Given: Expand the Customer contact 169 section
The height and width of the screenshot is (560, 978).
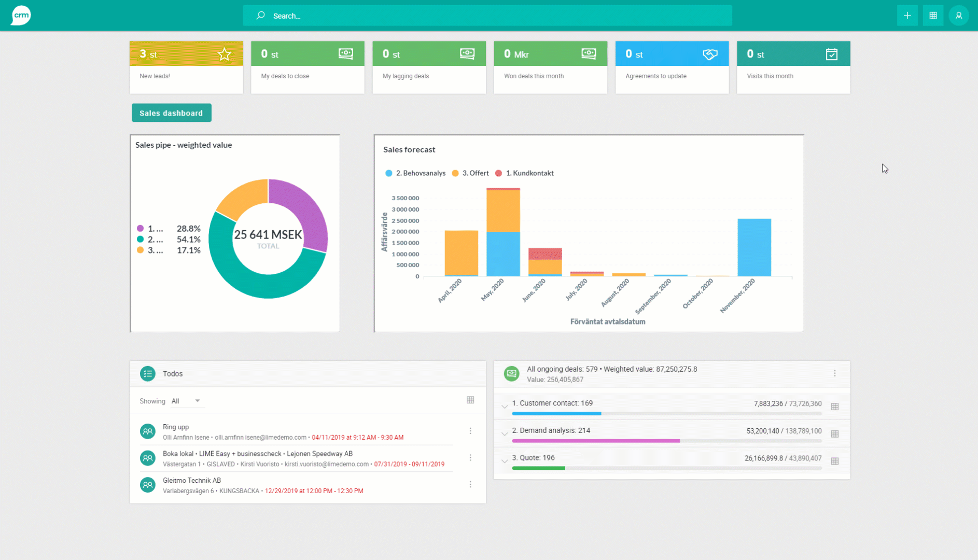Looking at the screenshot, I should [x=505, y=407].
